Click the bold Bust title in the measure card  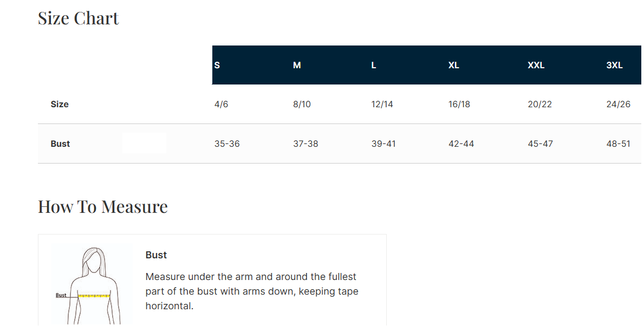[x=156, y=255]
